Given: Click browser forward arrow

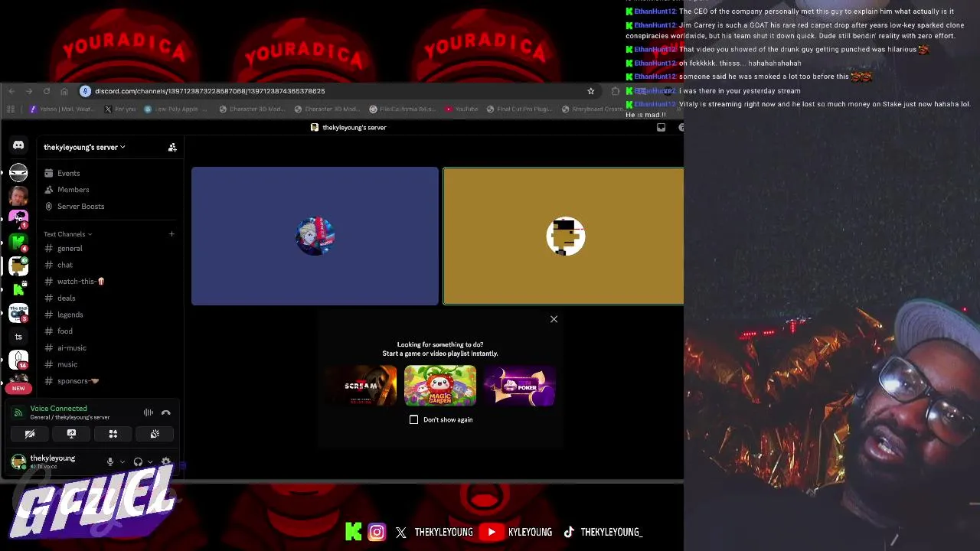Looking at the screenshot, I should (29, 91).
